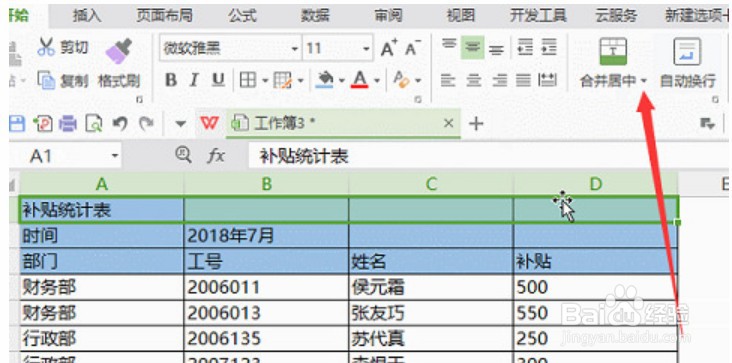Open the 云服务 tab

tap(616, 15)
